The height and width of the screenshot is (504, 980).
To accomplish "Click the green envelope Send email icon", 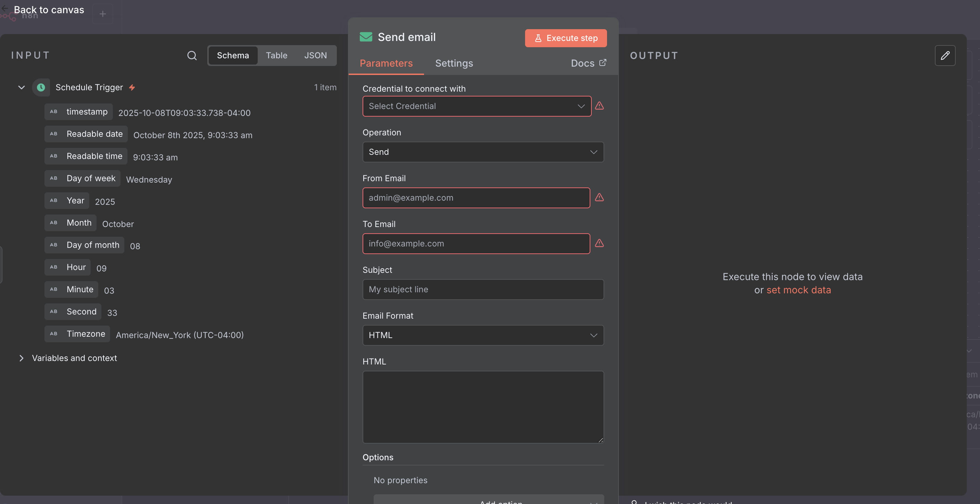I will (366, 37).
